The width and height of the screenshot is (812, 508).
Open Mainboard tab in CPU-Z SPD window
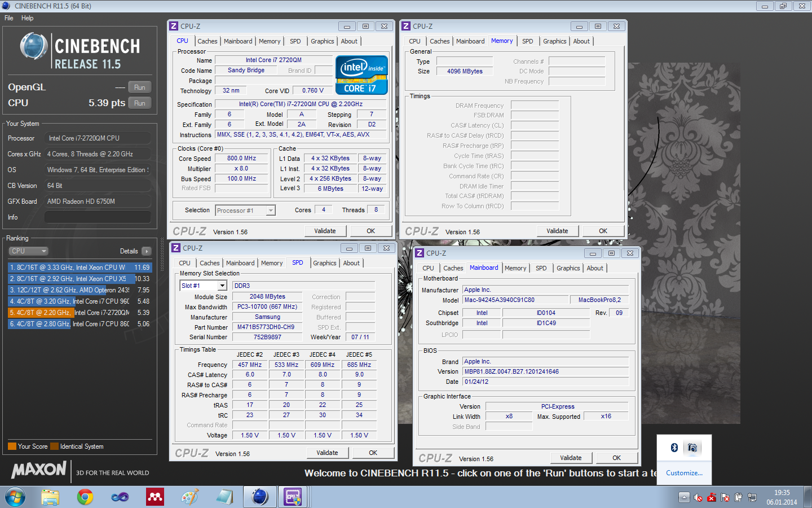(240, 263)
